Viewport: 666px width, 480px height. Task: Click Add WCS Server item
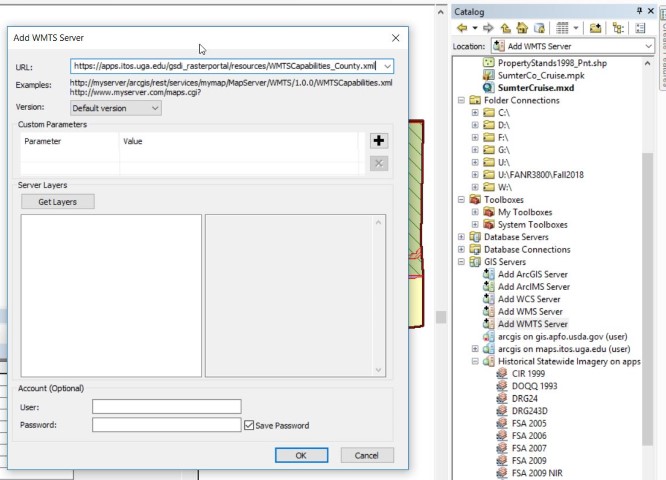click(x=529, y=299)
